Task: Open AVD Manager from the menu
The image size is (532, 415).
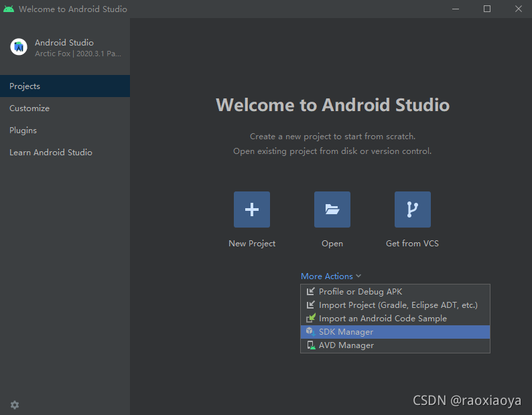Action: click(395, 345)
